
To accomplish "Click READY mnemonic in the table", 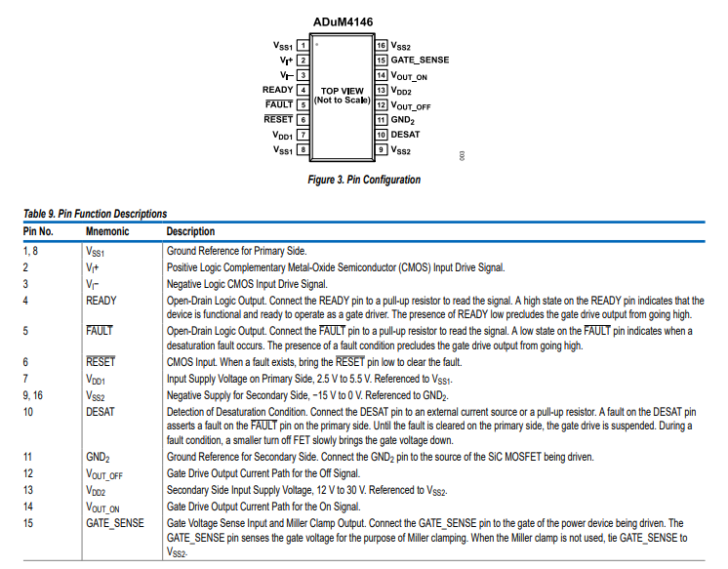I will 101,301.
